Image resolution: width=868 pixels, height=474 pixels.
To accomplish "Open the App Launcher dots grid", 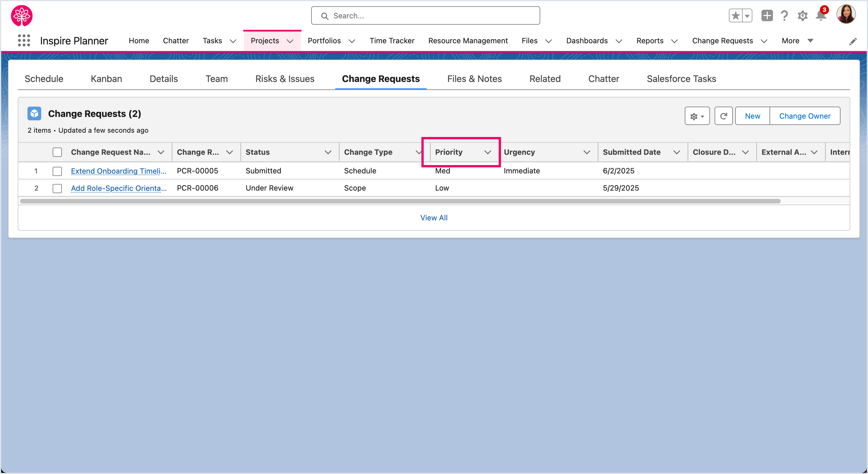I will click(24, 40).
